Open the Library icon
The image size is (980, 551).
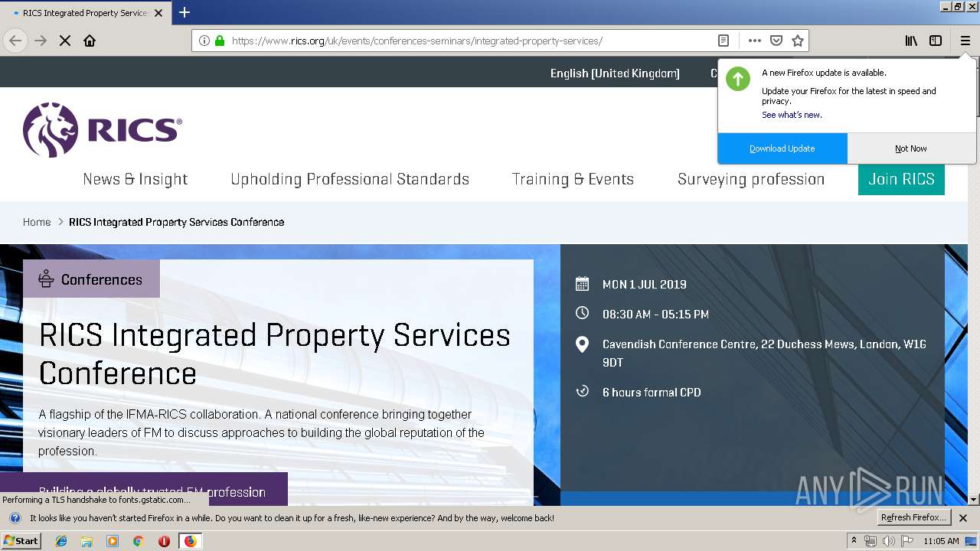point(911,41)
